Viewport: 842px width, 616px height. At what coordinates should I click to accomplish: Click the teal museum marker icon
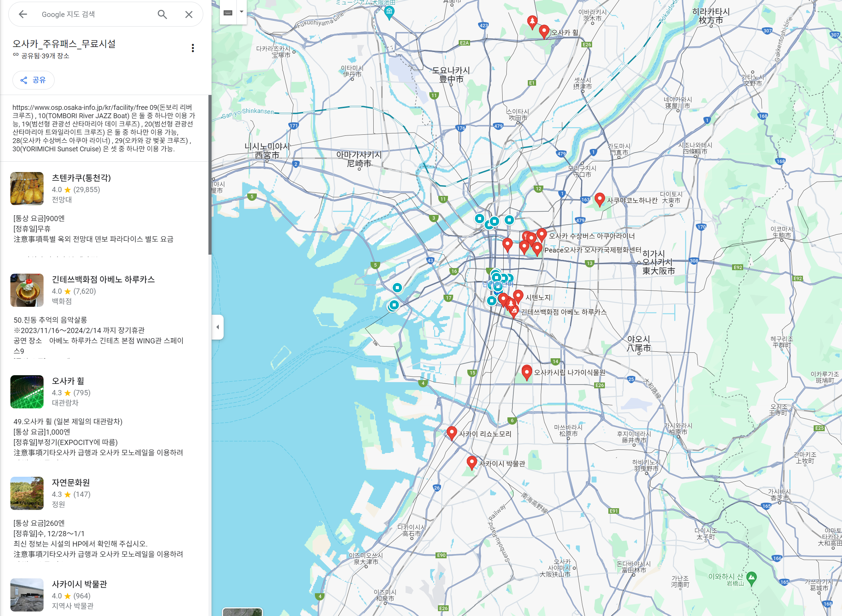[389, 11]
